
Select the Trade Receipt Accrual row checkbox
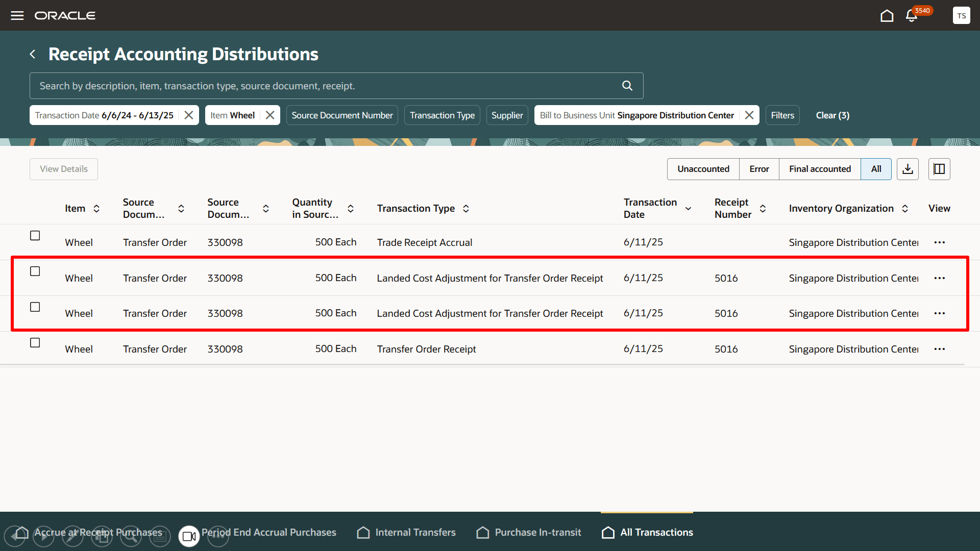(x=35, y=236)
